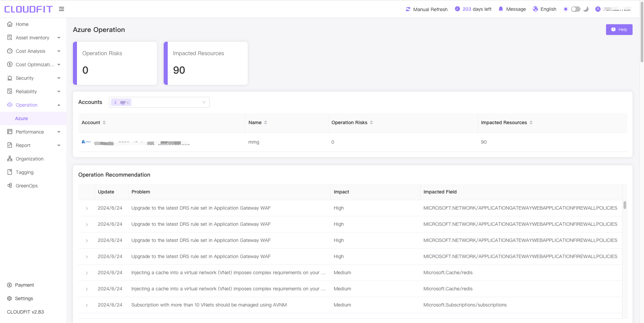Image resolution: width=644 pixels, height=323 pixels.
Task: Click the Help button
Action: click(x=619, y=30)
